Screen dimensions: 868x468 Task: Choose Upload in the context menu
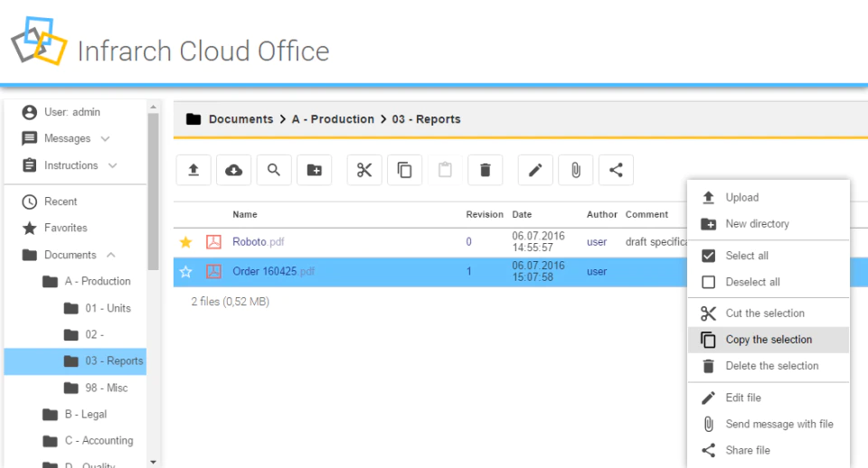[x=769, y=198]
